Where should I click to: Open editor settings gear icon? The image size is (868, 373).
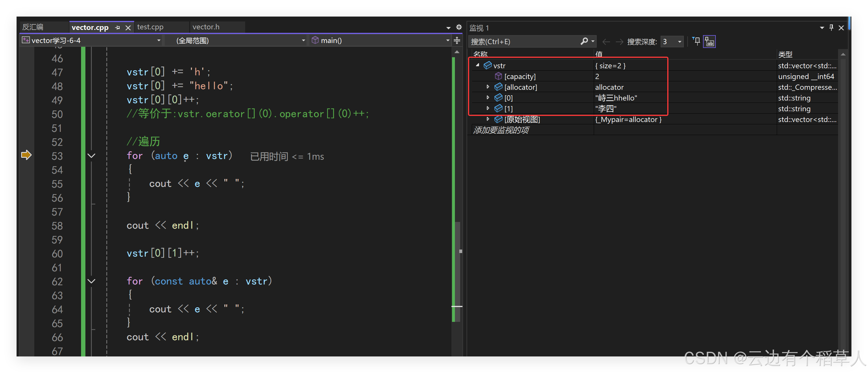pos(459,27)
